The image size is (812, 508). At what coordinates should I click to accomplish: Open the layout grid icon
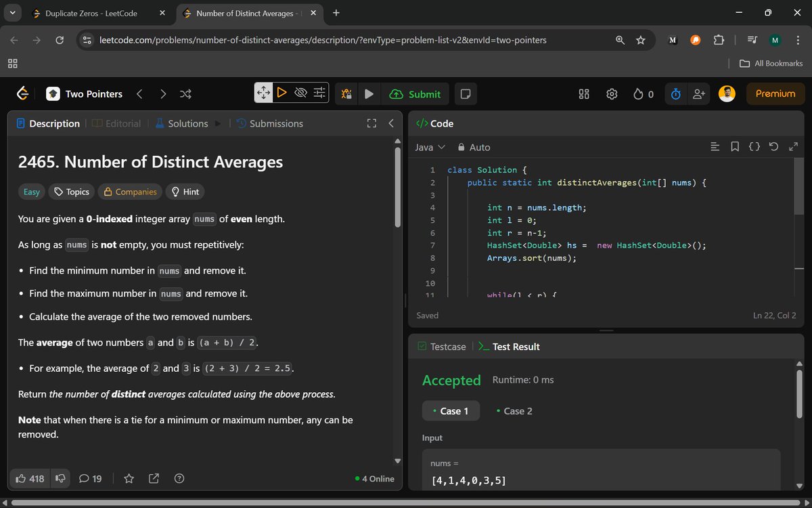coord(585,94)
